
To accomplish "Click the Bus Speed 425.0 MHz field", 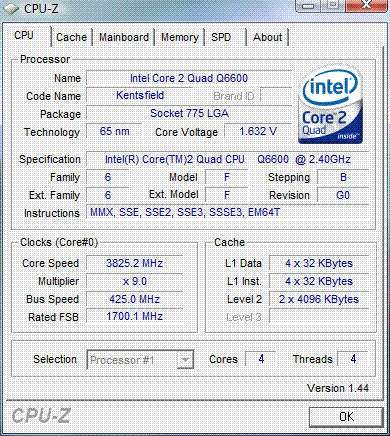I will [135, 299].
